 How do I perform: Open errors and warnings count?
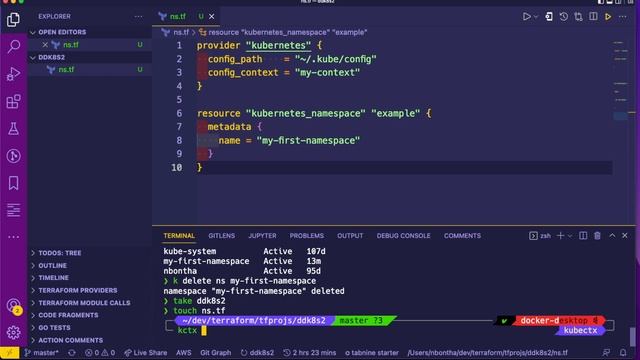click(x=100, y=353)
